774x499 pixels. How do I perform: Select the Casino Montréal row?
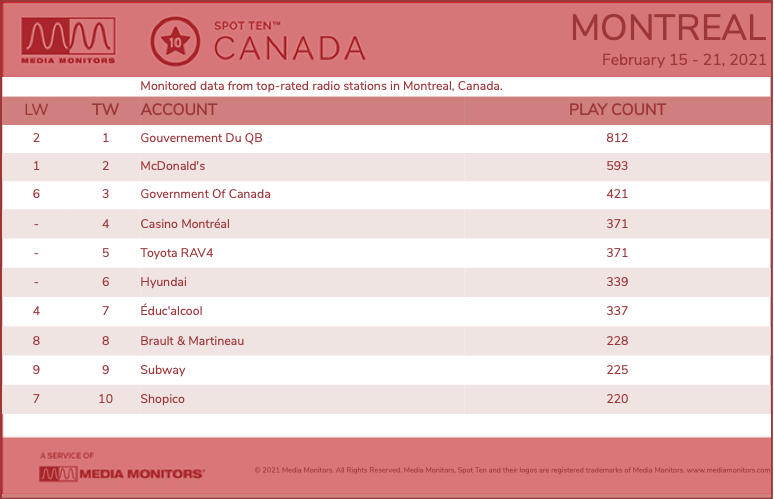pos(387,224)
